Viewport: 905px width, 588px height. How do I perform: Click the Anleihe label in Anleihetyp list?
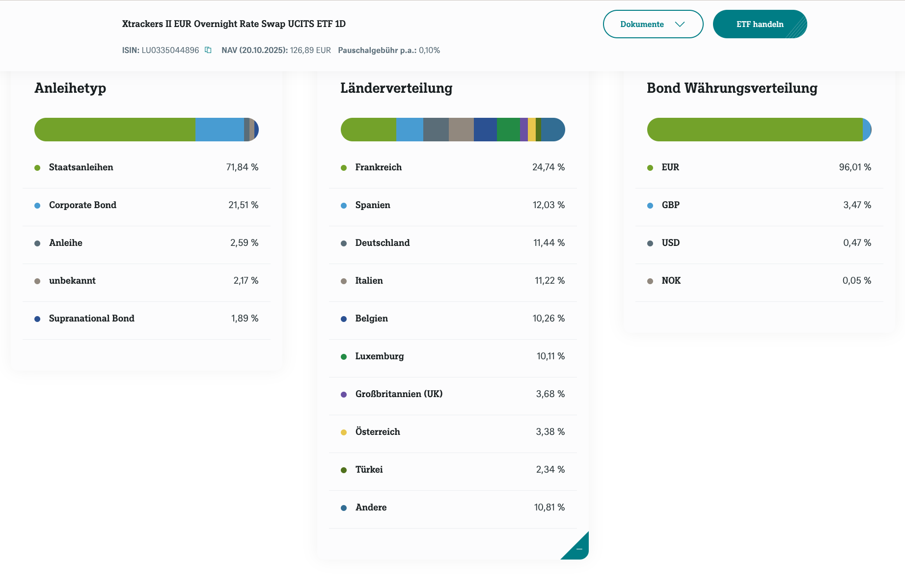pos(66,243)
